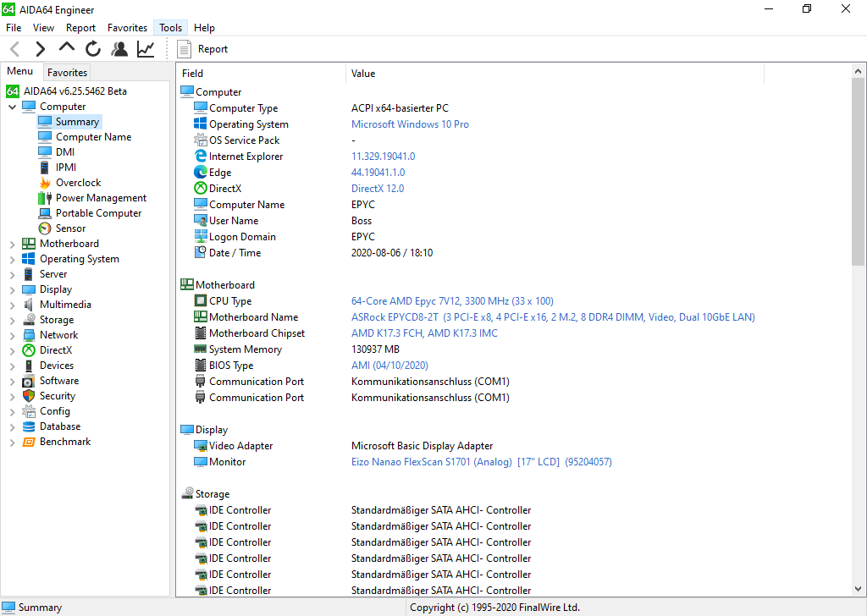Select the Menu tab in the sidebar
867x616 pixels.
pos(20,71)
